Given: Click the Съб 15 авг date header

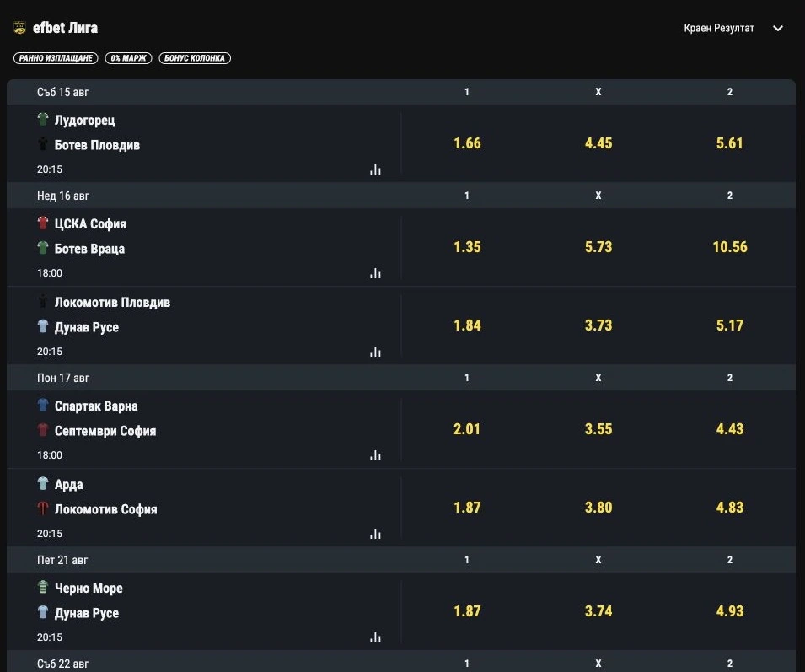Looking at the screenshot, I should [62, 93].
